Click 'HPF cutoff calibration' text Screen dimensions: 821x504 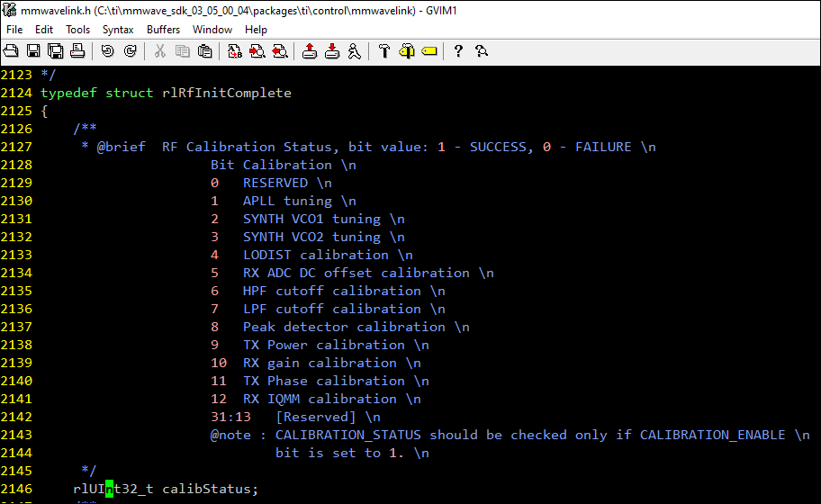pos(332,291)
